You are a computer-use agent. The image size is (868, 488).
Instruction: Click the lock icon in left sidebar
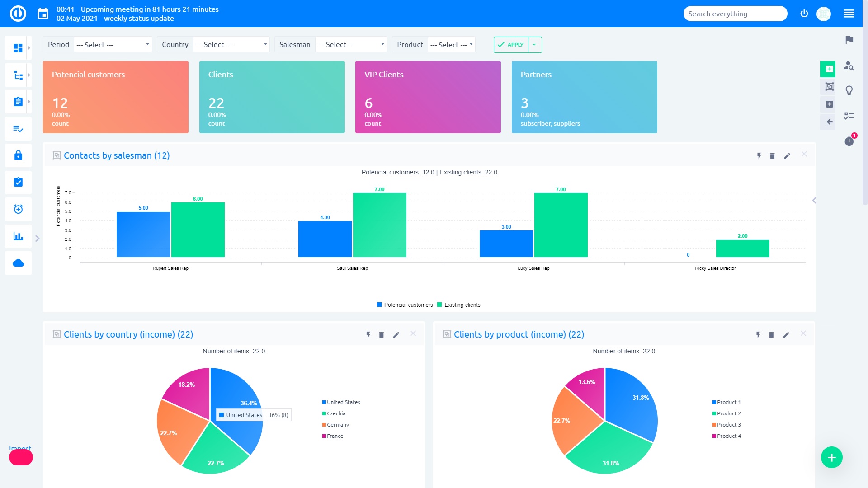[x=18, y=155]
